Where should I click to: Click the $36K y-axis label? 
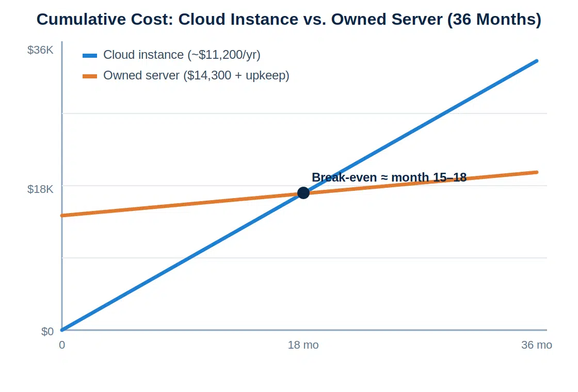(40, 50)
